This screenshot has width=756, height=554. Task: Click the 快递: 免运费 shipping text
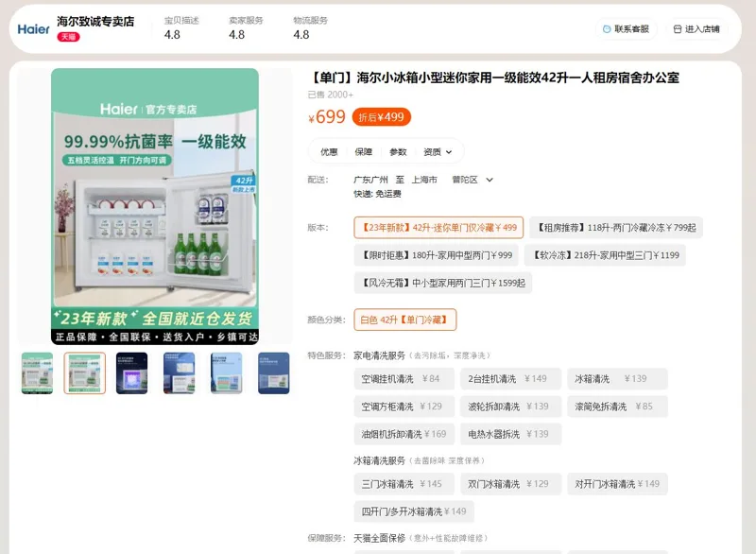click(377, 194)
